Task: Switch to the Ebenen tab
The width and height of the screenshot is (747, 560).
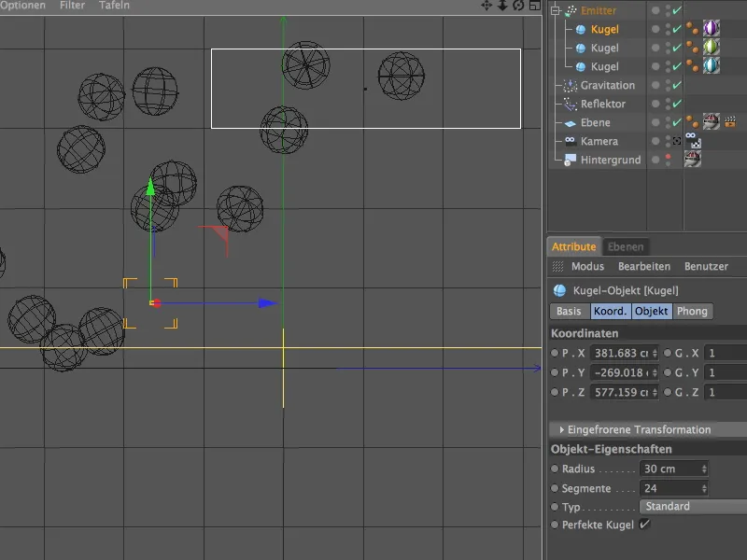Action: tap(627, 247)
